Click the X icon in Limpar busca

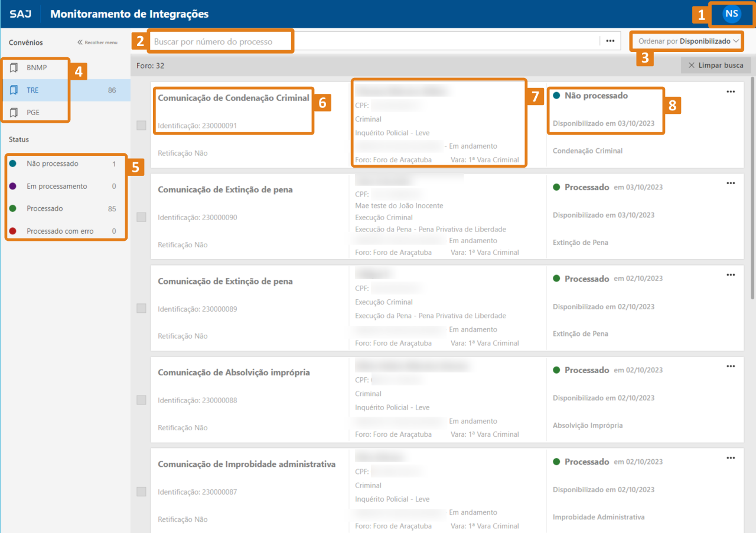pos(692,65)
